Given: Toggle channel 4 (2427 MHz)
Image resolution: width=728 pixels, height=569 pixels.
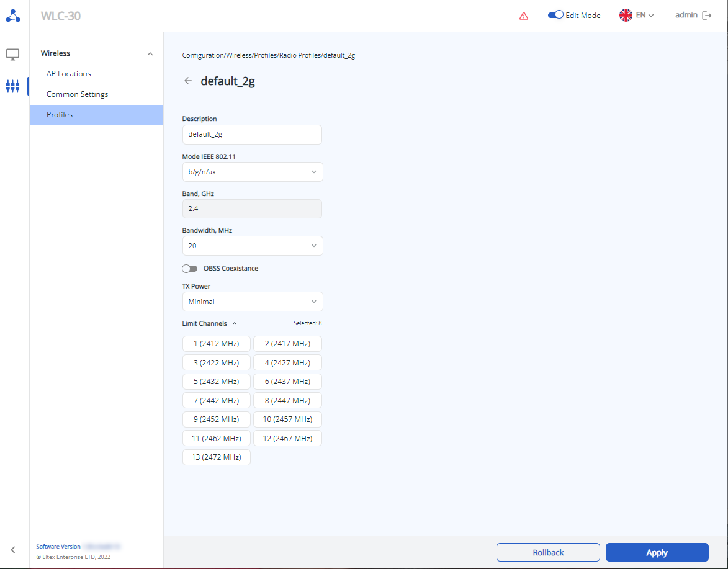Looking at the screenshot, I should pyautogui.click(x=287, y=362).
